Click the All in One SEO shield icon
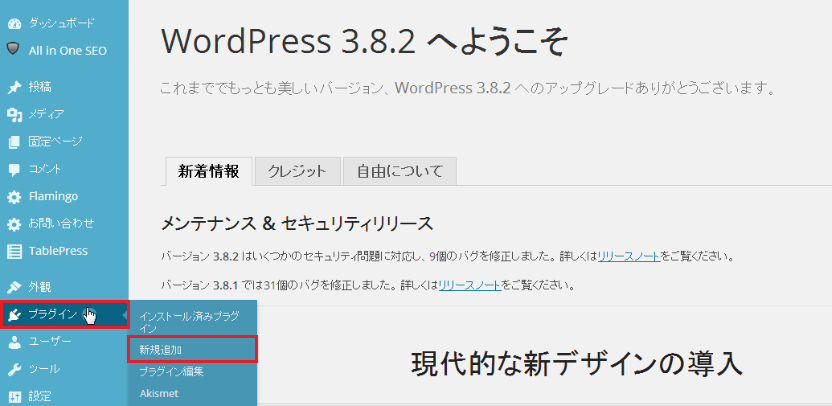This screenshot has height=406, width=832. coord(14,49)
